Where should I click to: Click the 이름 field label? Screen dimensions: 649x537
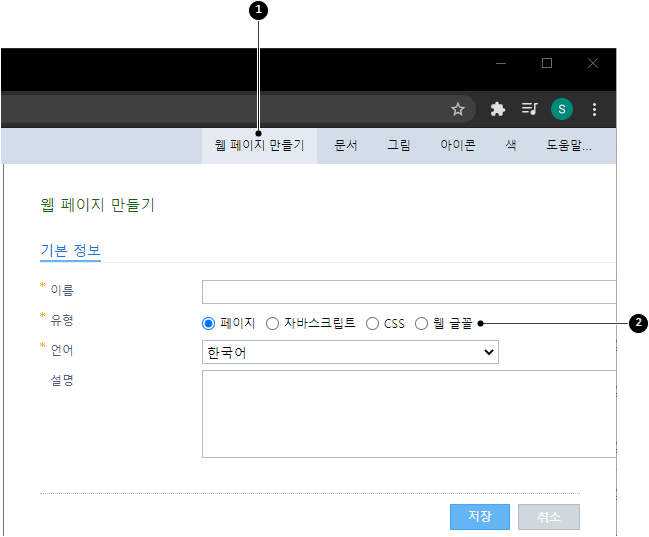coord(62,290)
